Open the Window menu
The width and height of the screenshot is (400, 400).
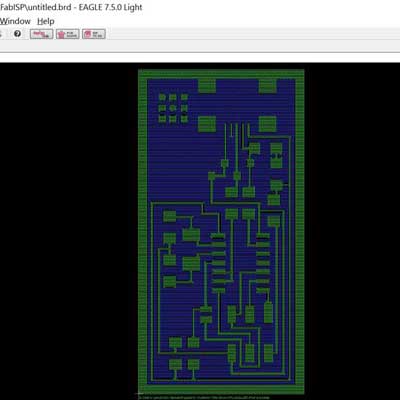coord(15,21)
